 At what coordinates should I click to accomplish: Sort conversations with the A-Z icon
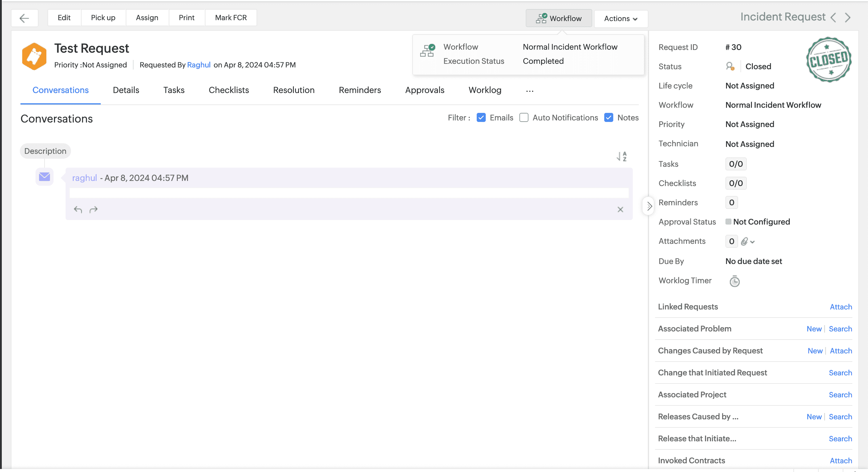pyautogui.click(x=621, y=156)
